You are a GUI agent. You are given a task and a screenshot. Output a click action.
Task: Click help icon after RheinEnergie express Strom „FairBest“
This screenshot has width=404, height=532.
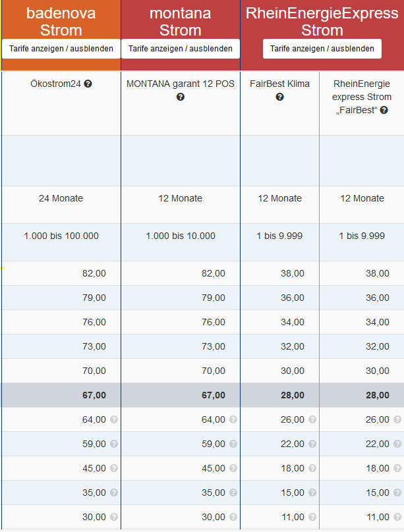pyautogui.click(x=384, y=110)
